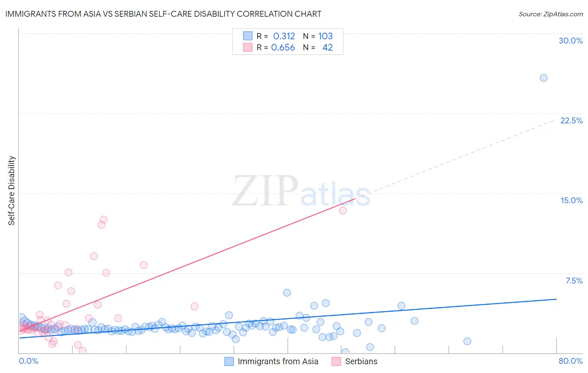588x373 pixels.
Task: Open the Source: ZipAtlas.com link
Action: (x=551, y=14)
